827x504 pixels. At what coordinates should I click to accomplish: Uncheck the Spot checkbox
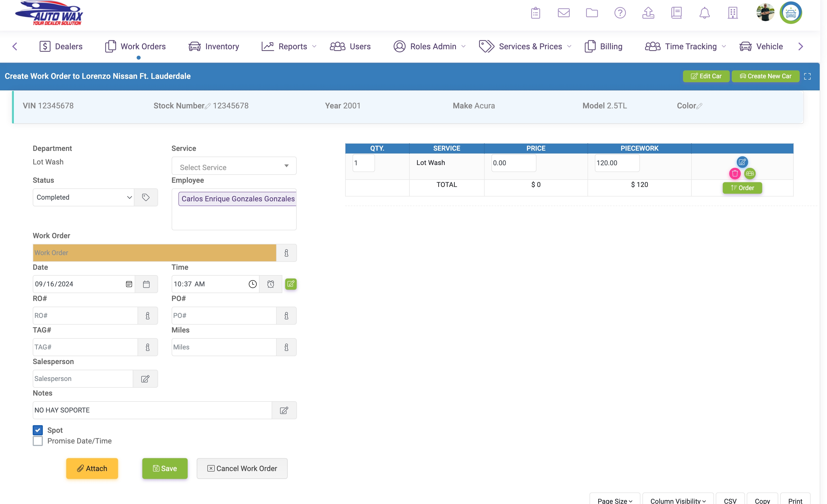(x=38, y=430)
